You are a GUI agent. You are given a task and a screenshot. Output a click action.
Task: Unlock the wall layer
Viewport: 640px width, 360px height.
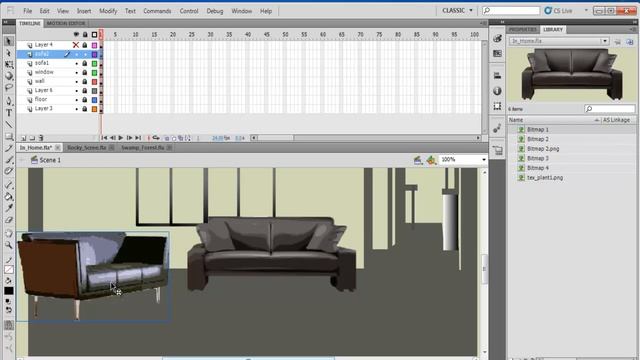[85, 81]
